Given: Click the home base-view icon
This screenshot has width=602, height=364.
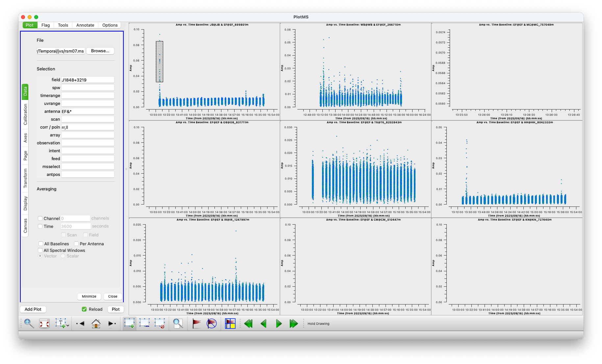Looking at the screenshot, I should click(96, 324).
